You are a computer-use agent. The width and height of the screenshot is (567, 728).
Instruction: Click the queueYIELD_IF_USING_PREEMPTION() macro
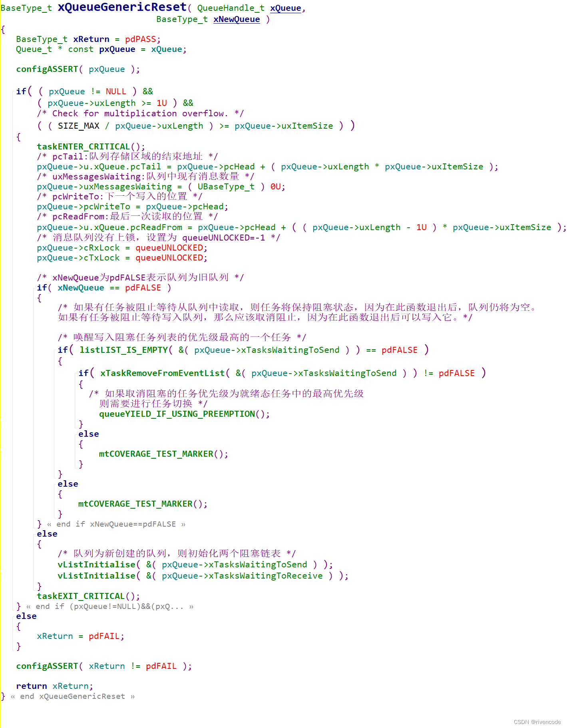pos(185,414)
